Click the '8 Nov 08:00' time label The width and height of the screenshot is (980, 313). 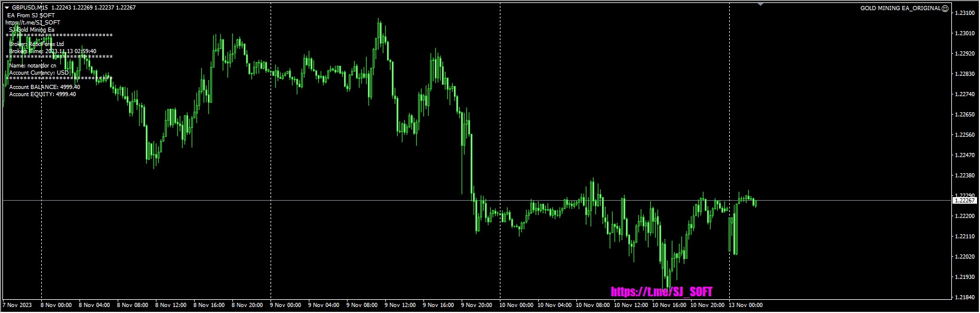click(133, 305)
